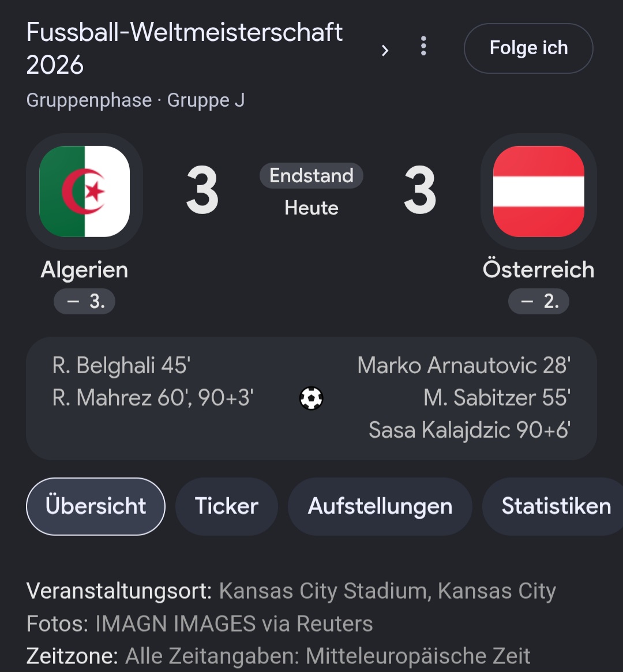
Task: Click the Endstand status label
Action: coord(311,175)
